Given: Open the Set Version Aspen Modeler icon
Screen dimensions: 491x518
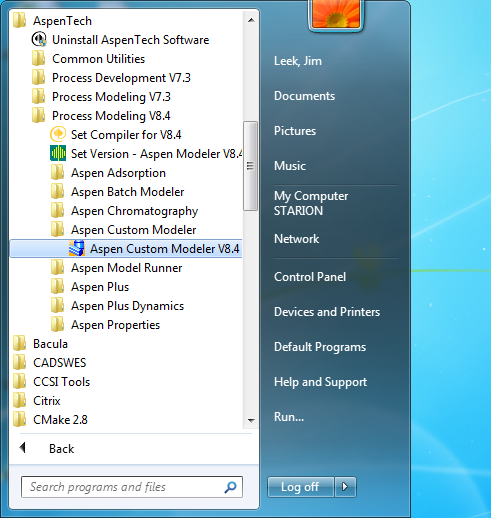Looking at the screenshot, I should coord(58,153).
